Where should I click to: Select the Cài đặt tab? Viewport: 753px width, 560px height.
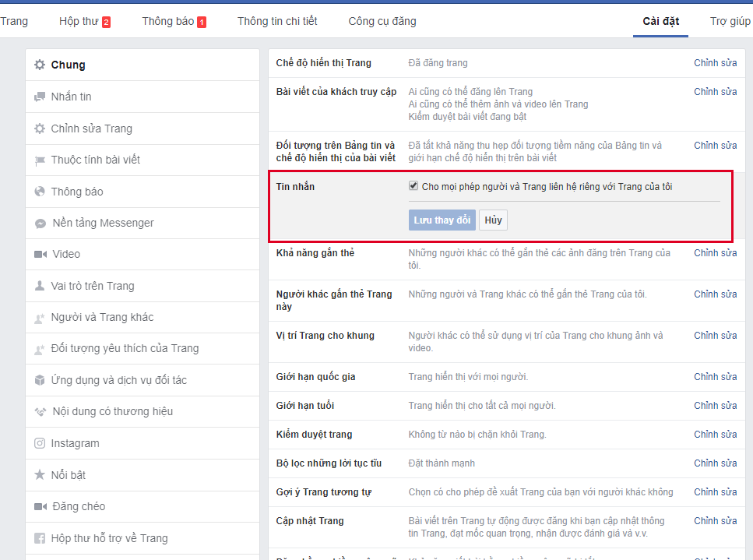[661, 21]
